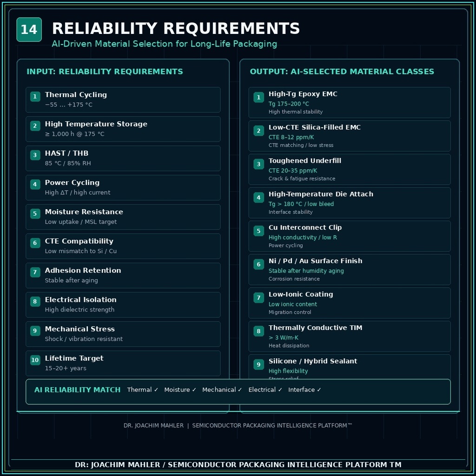Click the Input: Reliability Requirements header
Screen dimensions: 476x476
tap(105, 72)
